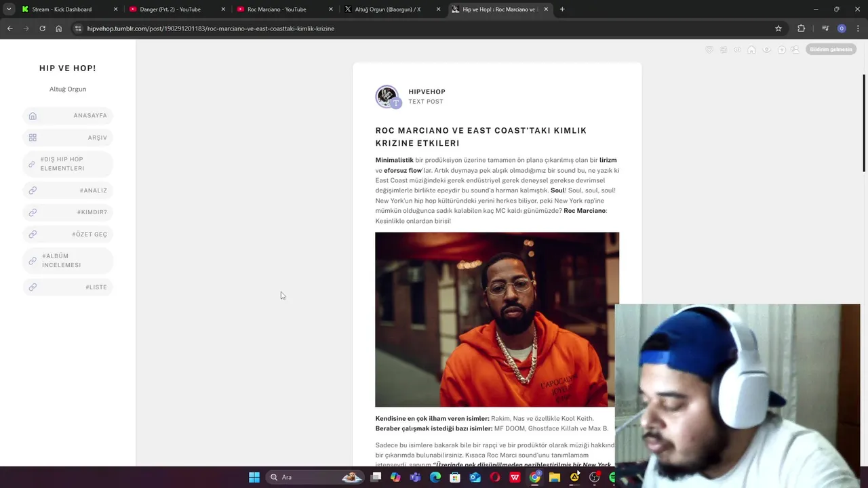
Task: Open #DIŞ HIP HOP ELEMENTLERİ tag
Action: point(68,164)
